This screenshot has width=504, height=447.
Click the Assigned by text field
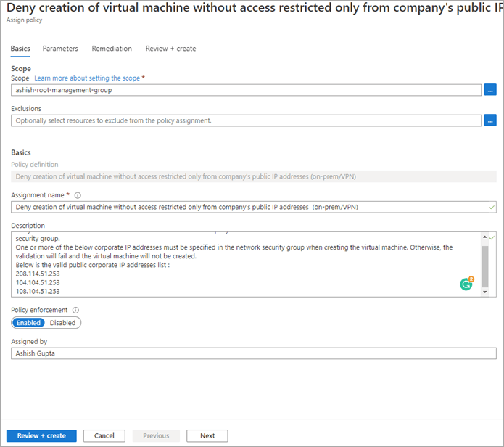click(247, 353)
